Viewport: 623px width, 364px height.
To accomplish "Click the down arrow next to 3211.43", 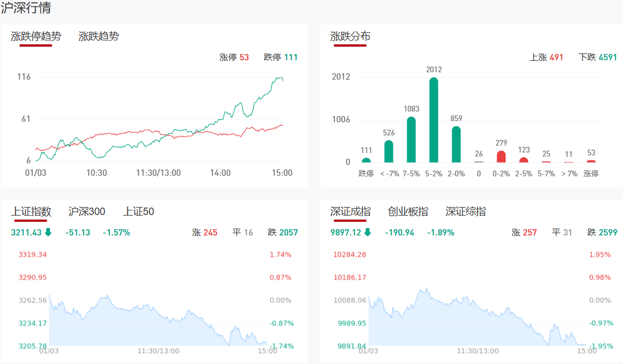I will 48,232.
